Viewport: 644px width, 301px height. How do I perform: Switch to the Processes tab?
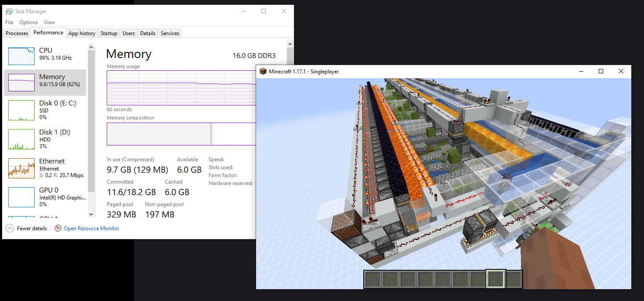point(17,33)
